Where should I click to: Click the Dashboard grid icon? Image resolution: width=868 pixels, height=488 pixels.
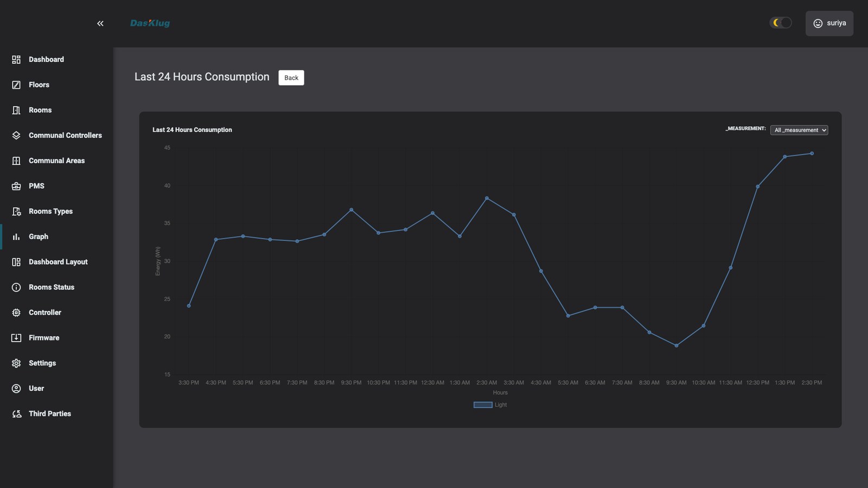click(x=16, y=60)
